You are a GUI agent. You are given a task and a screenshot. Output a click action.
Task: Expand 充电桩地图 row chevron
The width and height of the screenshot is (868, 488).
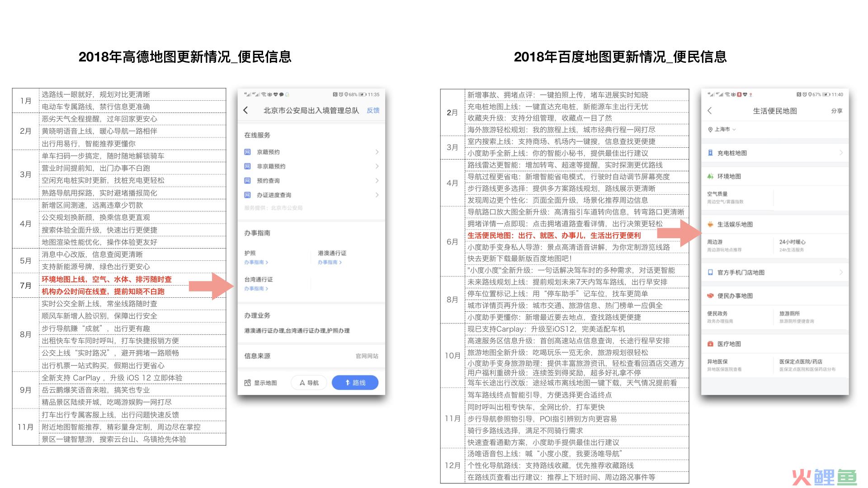(841, 153)
